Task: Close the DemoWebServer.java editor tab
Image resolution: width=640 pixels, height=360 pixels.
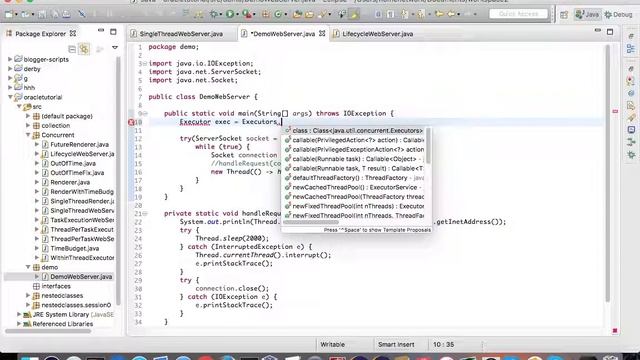Action: coord(322,33)
